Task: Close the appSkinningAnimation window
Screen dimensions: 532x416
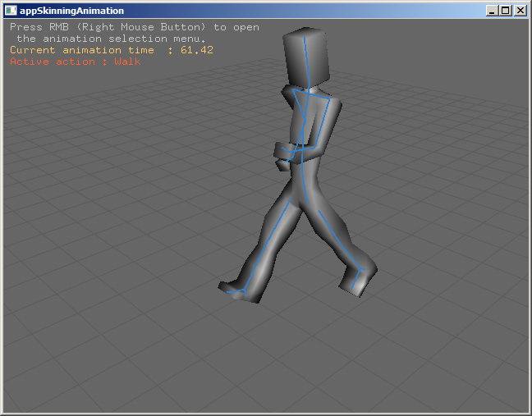Action: point(519,11)
